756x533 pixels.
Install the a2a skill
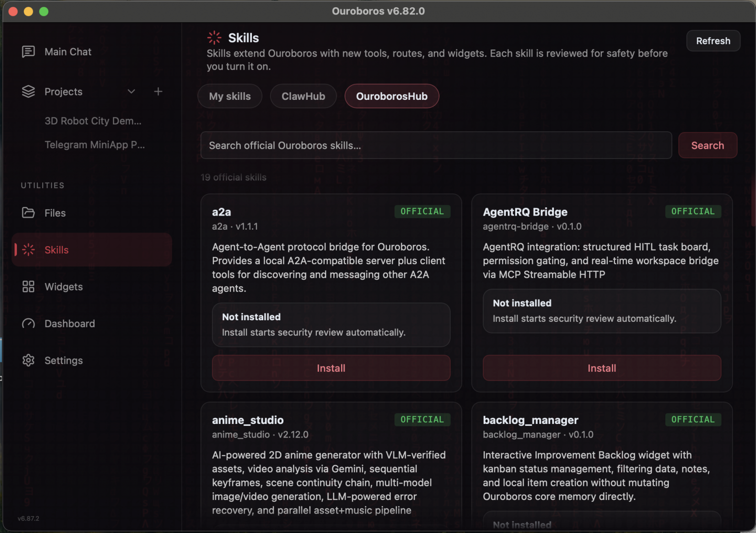click(x=331, y=368)
